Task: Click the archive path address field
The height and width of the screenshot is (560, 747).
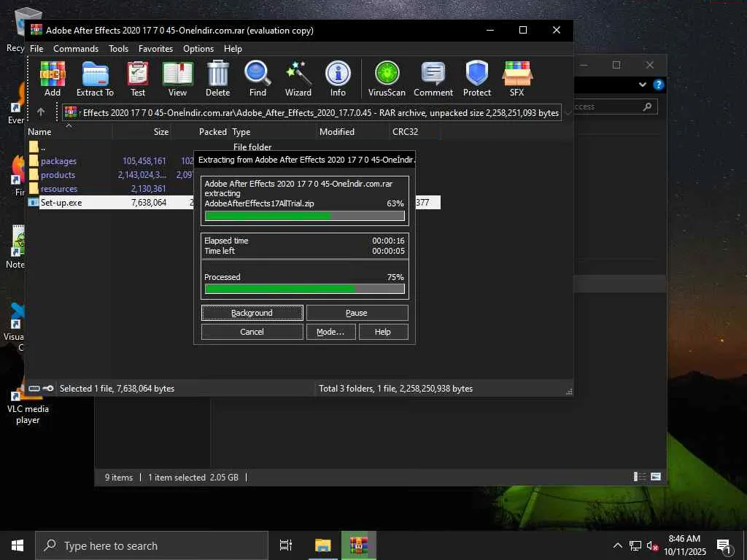Action: [x=311, y=113]
